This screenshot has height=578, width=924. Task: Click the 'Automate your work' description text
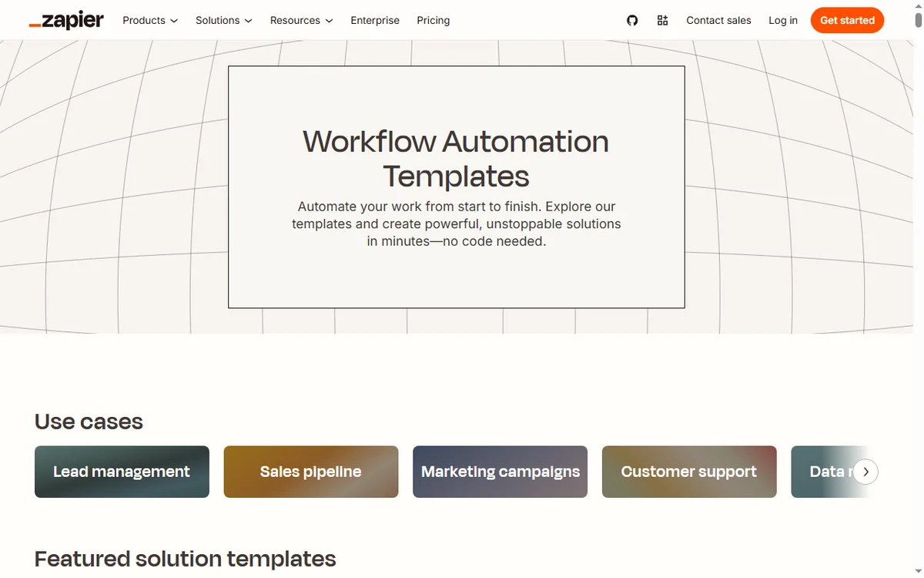click(x=457, y=223)
